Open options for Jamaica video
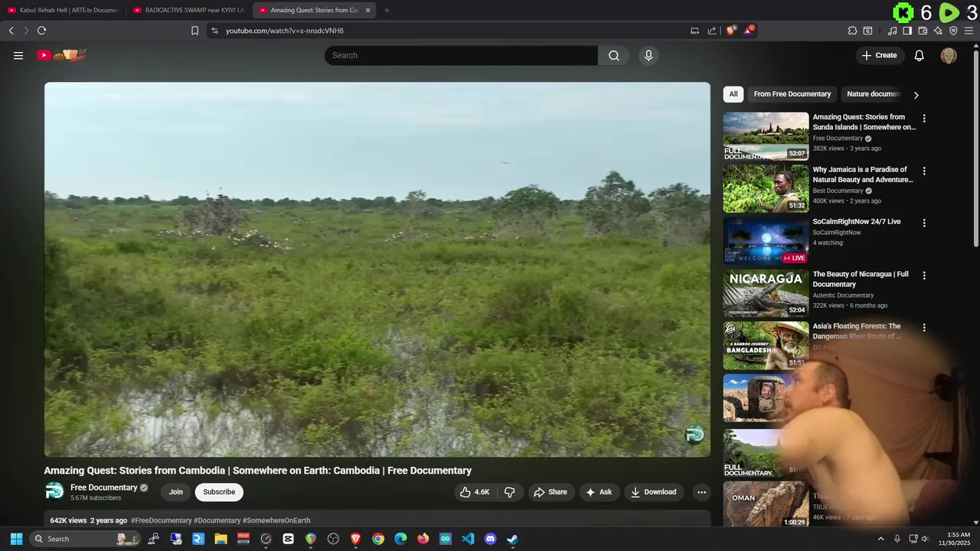The height and width of the screenshot is (551, 980). tap(924, 171)
